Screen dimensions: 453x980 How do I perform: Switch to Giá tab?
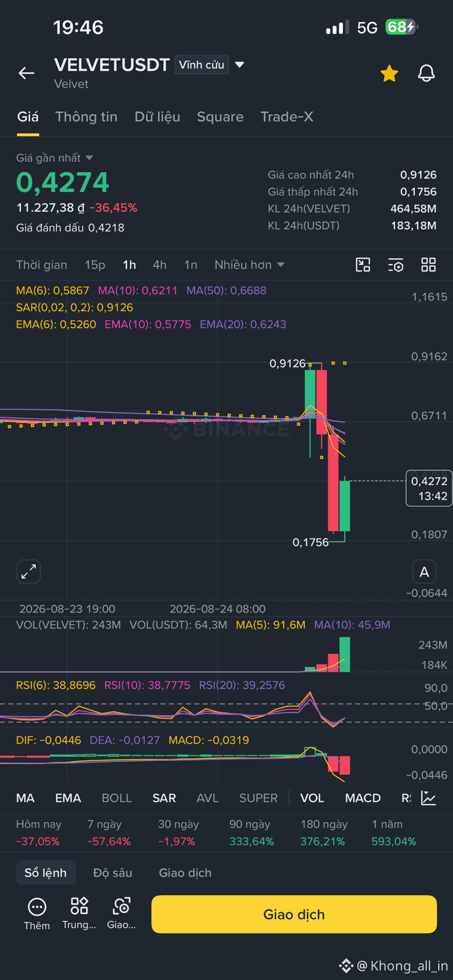[x=28, y=117]
